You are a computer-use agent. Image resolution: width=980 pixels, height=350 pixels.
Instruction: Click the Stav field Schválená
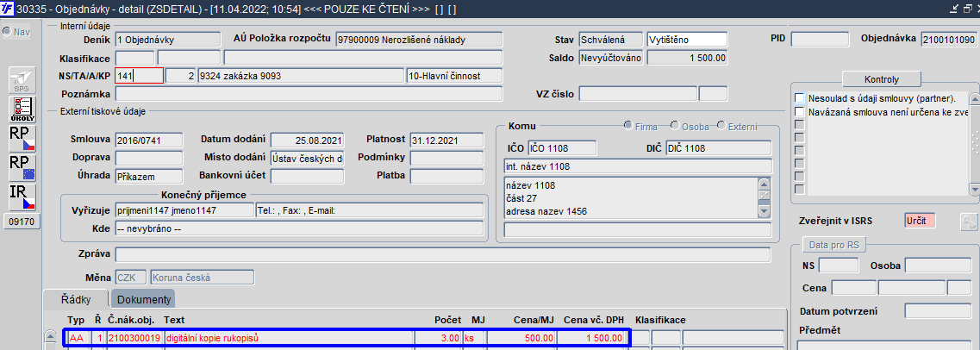(610, 40)
